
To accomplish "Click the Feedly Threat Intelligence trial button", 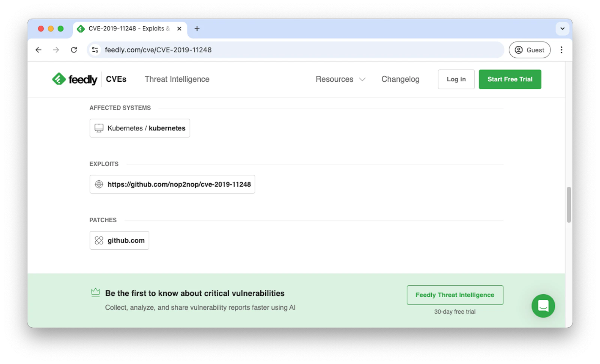I will (454, 295).
